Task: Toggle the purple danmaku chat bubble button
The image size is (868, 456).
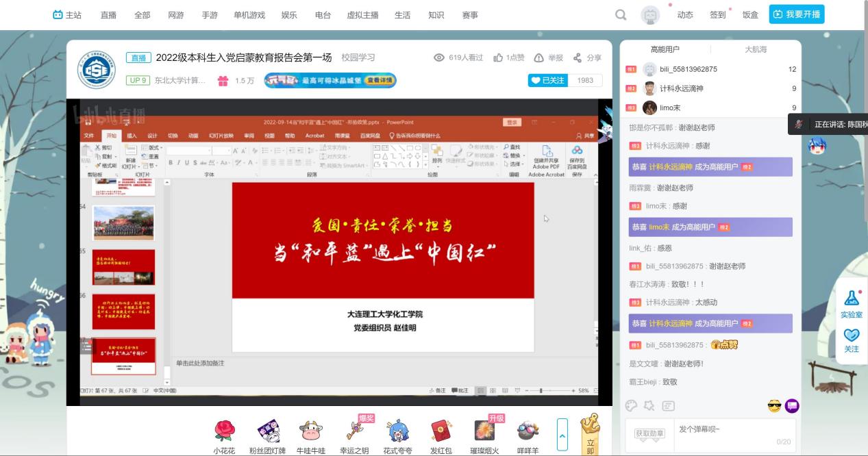Action: click(x=792, y=406)
